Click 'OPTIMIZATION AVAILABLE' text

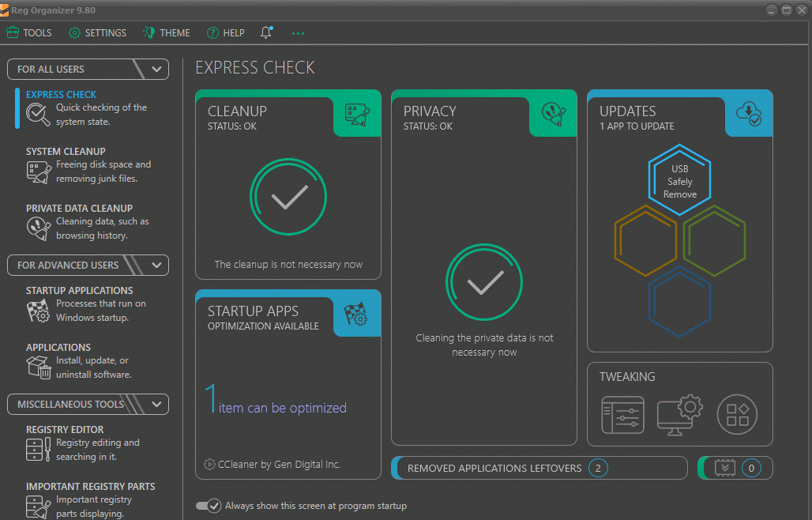tap(263, 326)
